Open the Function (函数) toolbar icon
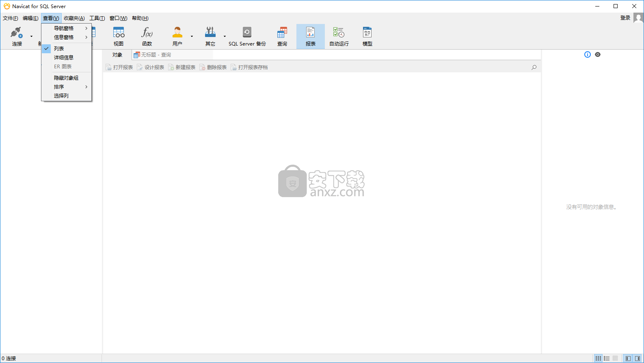 [147, 36]
